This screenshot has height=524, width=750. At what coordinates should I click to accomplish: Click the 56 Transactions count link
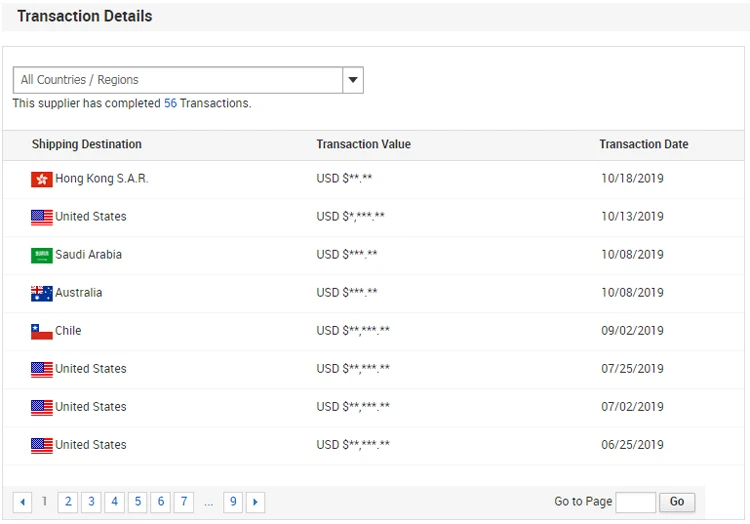point(170,103)
